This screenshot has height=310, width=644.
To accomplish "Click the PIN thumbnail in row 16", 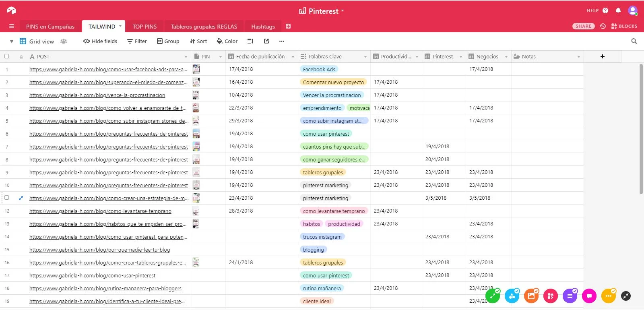I will [196, 262].
